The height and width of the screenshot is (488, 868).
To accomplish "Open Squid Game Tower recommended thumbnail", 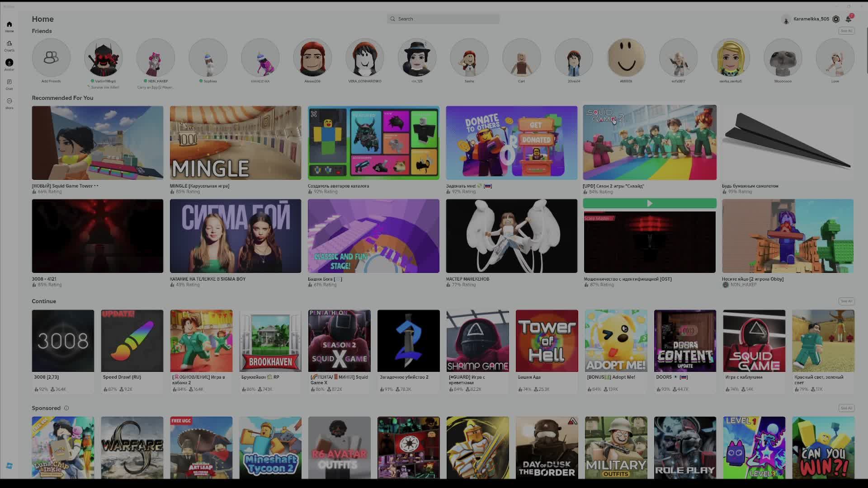I will coord(98,143).
